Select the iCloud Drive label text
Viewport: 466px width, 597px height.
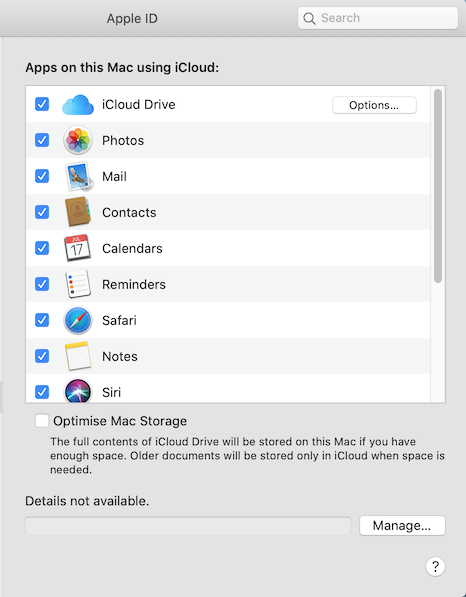point(139,104)
